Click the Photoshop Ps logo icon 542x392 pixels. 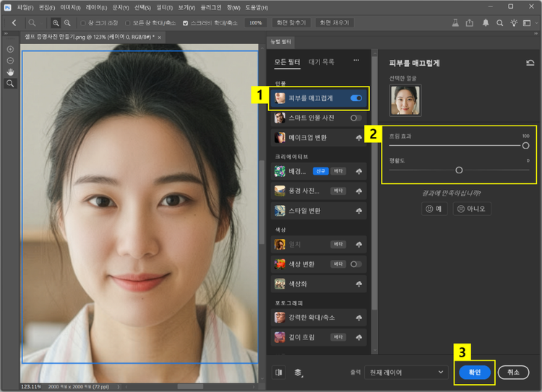[7, 7]
